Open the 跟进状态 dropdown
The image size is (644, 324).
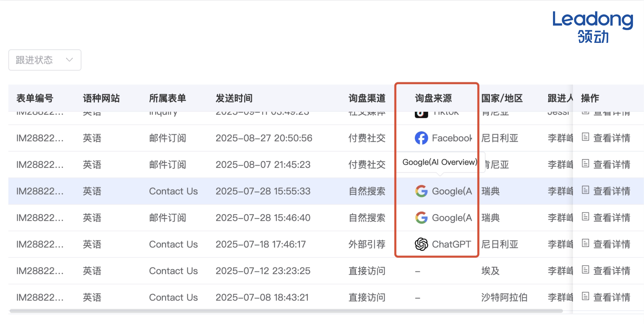coord(45,60)
